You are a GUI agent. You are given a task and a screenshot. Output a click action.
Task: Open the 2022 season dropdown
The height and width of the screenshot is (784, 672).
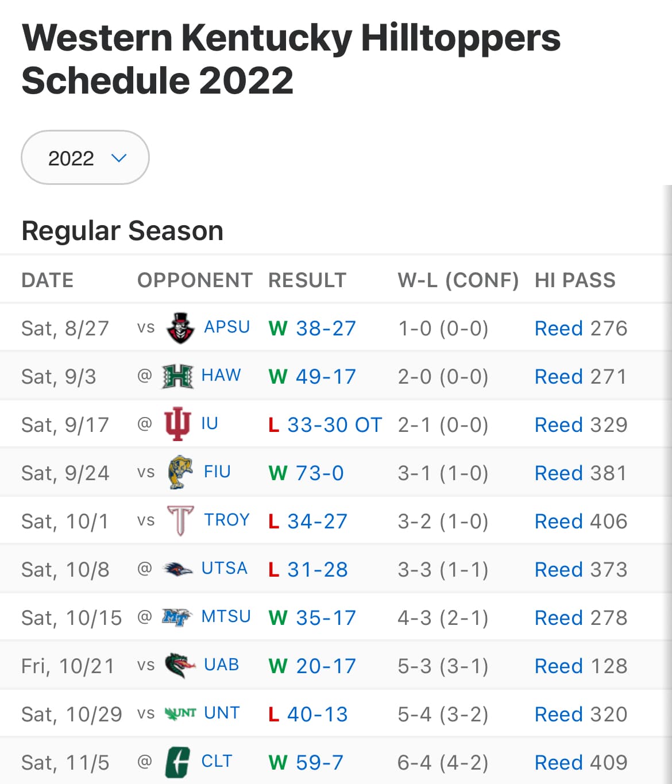(85, 157)
